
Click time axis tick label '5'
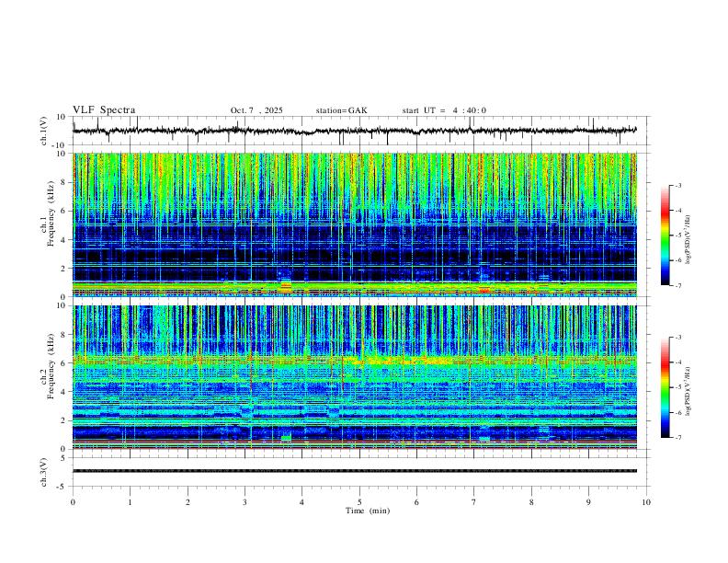[x=359, y=502]
